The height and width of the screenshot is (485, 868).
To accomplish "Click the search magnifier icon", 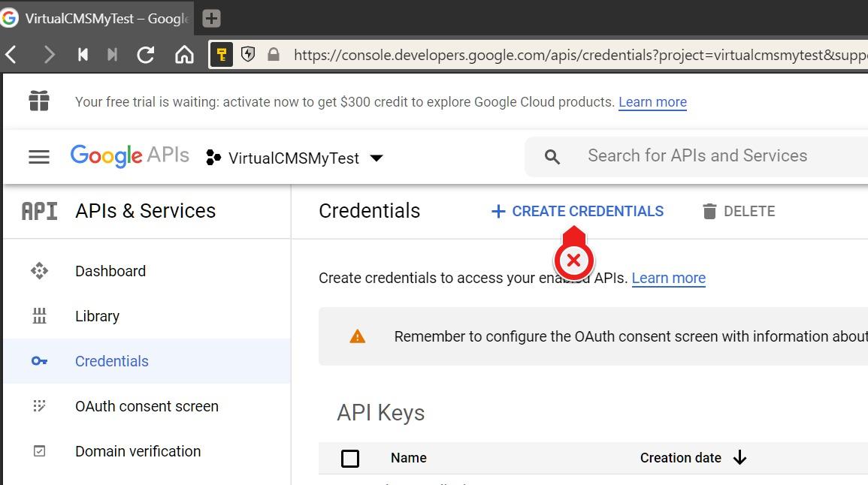I will click(552, 157).
